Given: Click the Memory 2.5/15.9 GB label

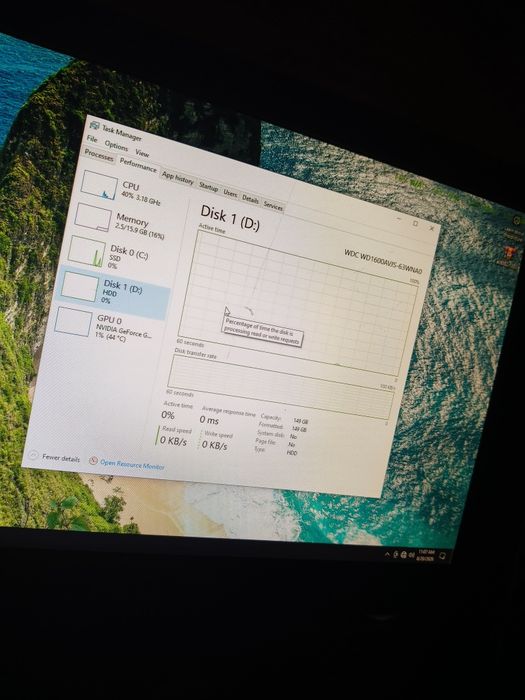Looking at the screenshot, I should point(140,227).
